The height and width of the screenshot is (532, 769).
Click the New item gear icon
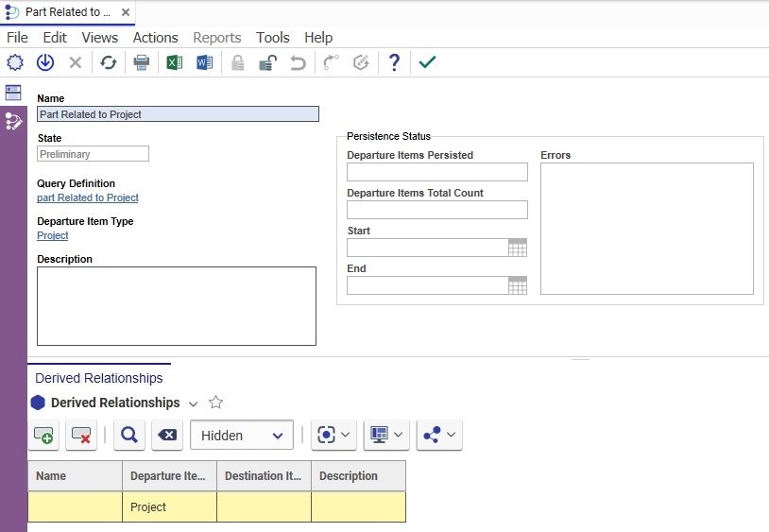15,62
